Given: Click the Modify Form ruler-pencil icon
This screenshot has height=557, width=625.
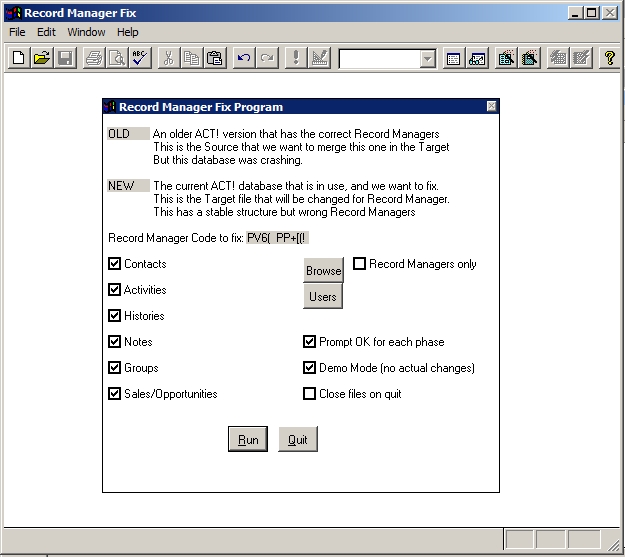Looking at the screenshot, I should [319, 58].
